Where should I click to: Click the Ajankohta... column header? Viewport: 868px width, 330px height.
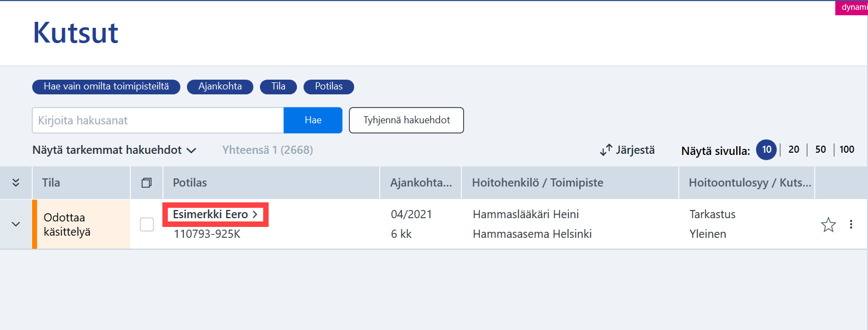click(x=421, y=183)
